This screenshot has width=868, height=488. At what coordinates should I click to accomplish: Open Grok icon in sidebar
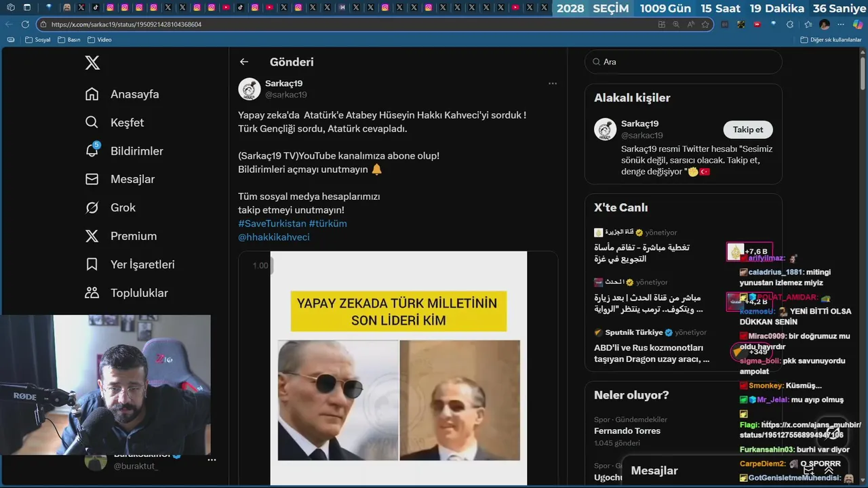pyautogui.click(x=92, y=208)
